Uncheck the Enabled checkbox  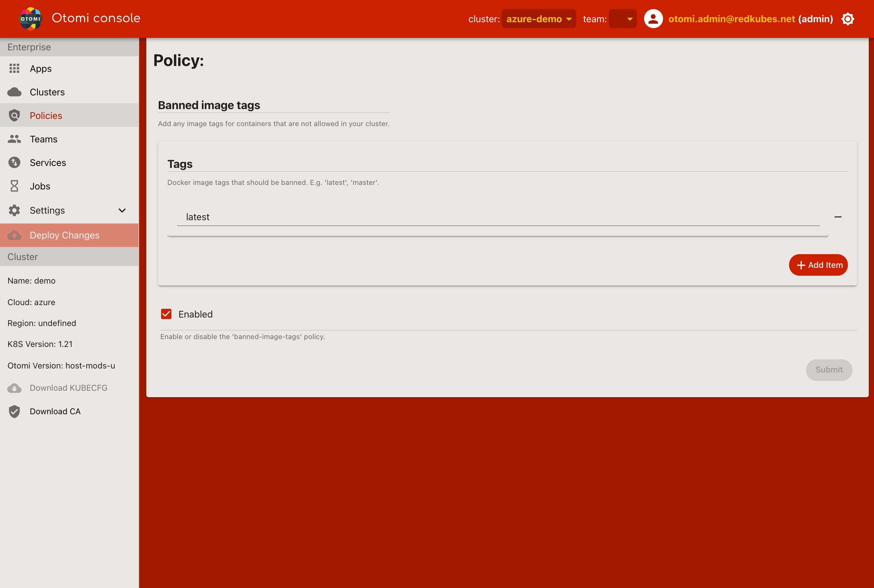166,314
